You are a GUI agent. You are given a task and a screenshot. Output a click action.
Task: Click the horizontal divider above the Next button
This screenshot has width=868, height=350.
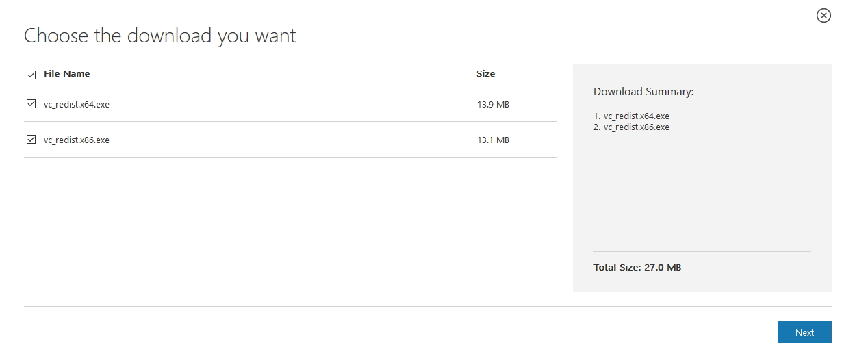[428, 306]
